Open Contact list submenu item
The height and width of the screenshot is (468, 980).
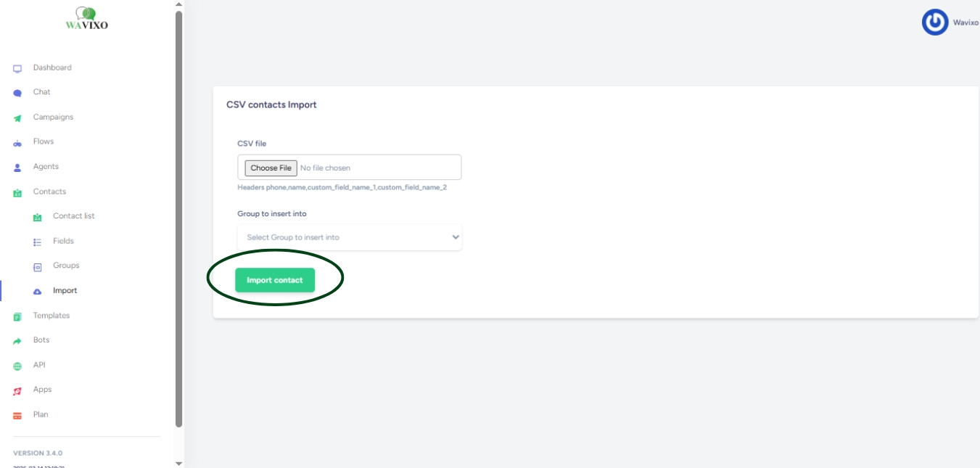tap(73, 216)
